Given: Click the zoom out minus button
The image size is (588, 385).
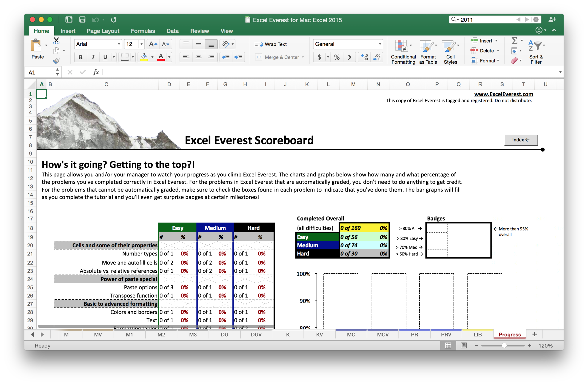Looking at the screenshot, I should (477, 346).
